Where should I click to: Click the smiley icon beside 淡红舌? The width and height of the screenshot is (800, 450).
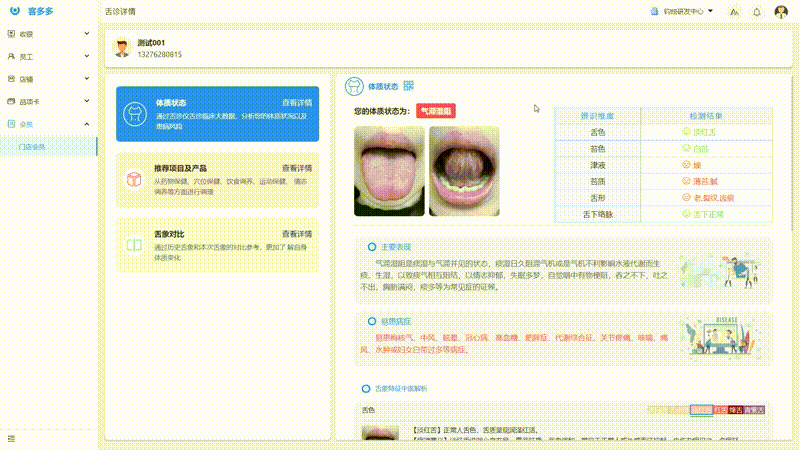[x=686, y=132]
